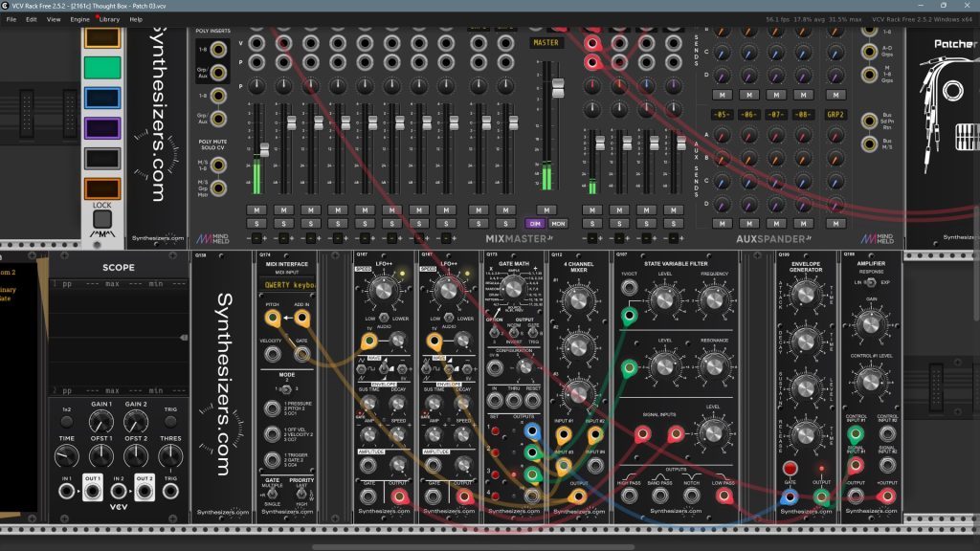980x551 pixels.
Task: Toggle the DIM button on MixMaster
Action: [535, 224]
